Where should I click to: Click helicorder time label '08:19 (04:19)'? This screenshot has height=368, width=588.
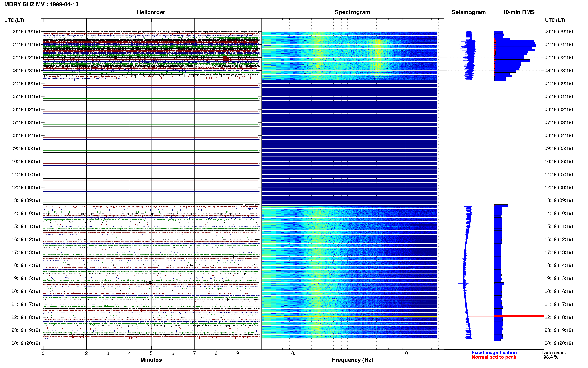point(26,135)
